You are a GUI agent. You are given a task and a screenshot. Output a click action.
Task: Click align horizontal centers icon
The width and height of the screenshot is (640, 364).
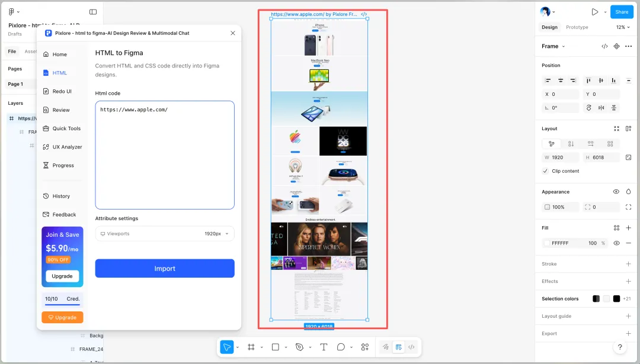561,80
